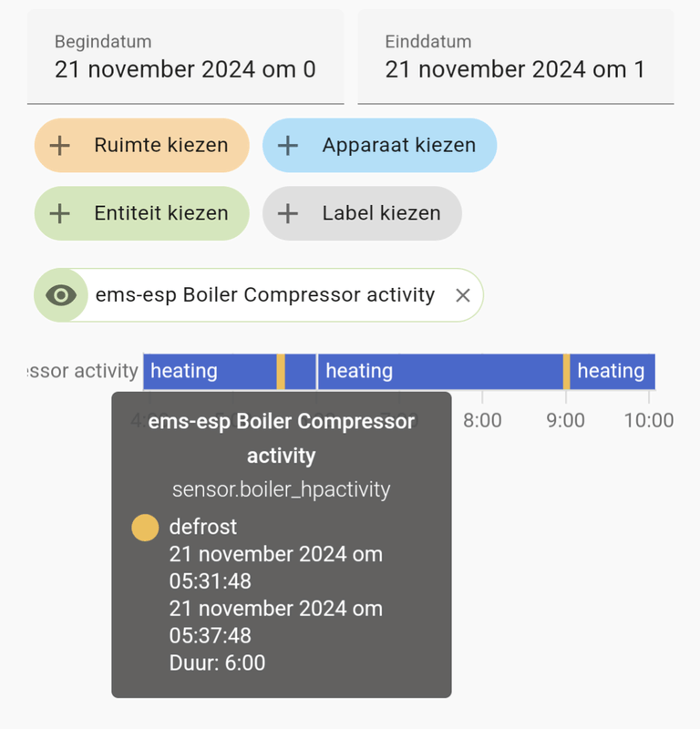The image size is (700, 729).
Task: Click plus icon on Ruimte kiezen chip
Action: [x=60, y=145]
